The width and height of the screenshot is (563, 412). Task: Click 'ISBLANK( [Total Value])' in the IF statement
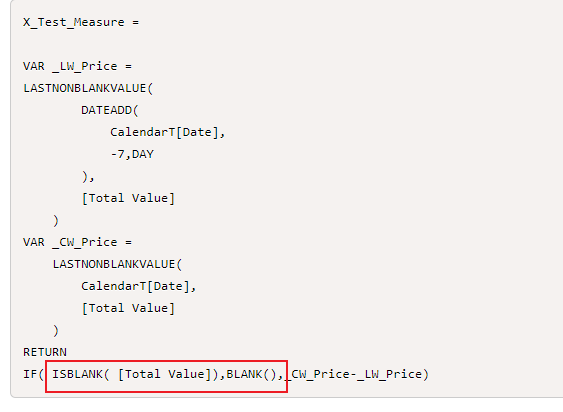tap(135, 374)
